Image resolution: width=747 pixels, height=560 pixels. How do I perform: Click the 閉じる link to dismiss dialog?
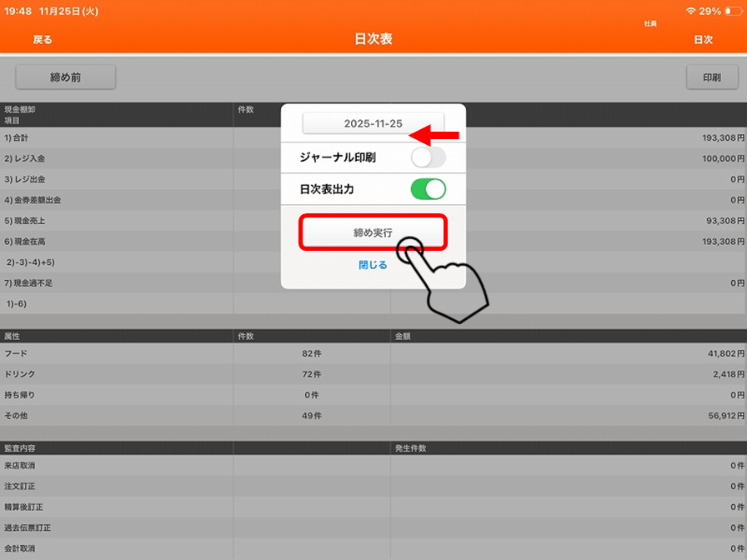click(x=373, y=265)
